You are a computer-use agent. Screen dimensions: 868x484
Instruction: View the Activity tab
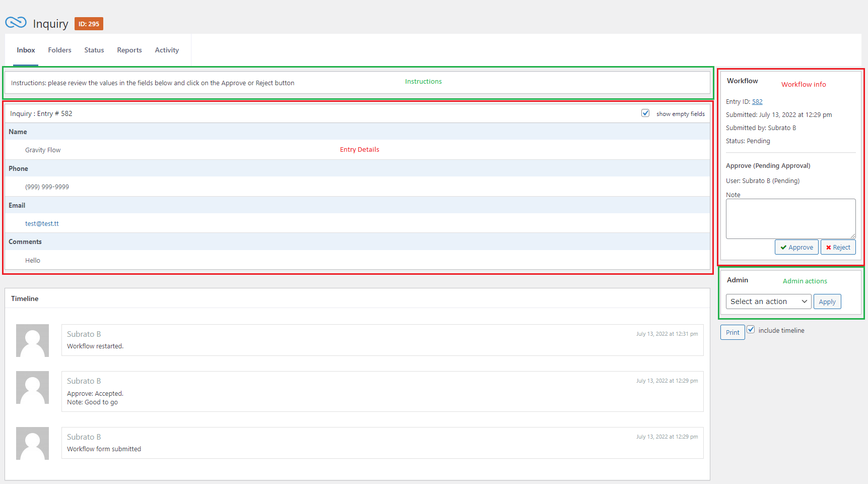coord(167,50)
